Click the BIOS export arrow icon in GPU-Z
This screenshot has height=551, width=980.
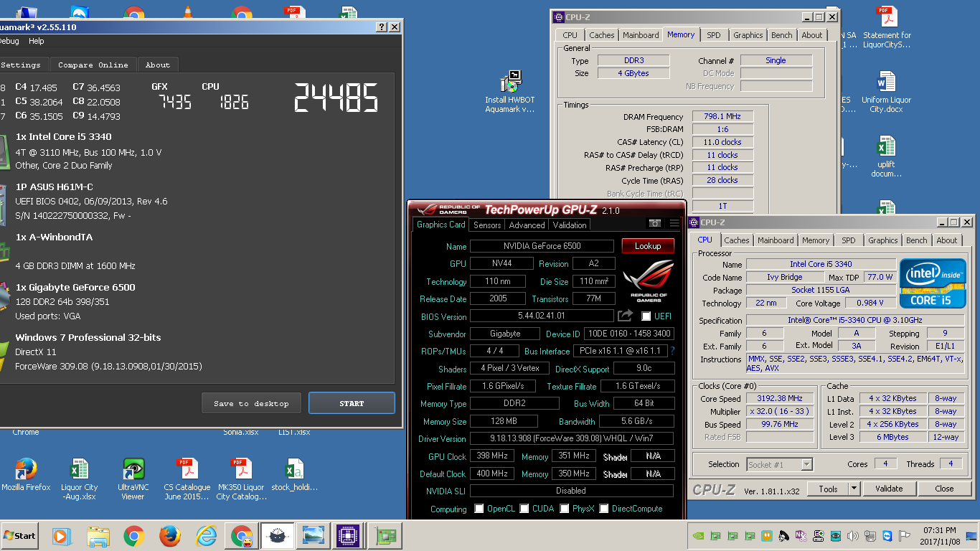click(625, 316)
